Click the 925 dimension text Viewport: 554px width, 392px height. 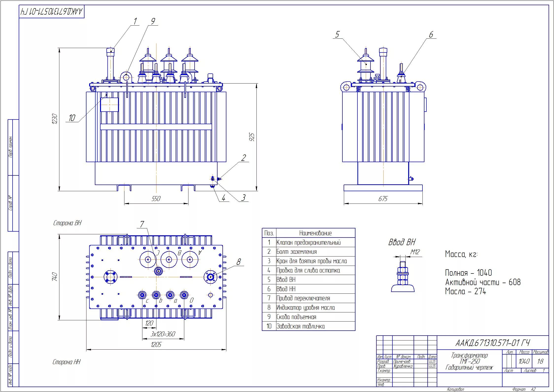tap(252, 137)
